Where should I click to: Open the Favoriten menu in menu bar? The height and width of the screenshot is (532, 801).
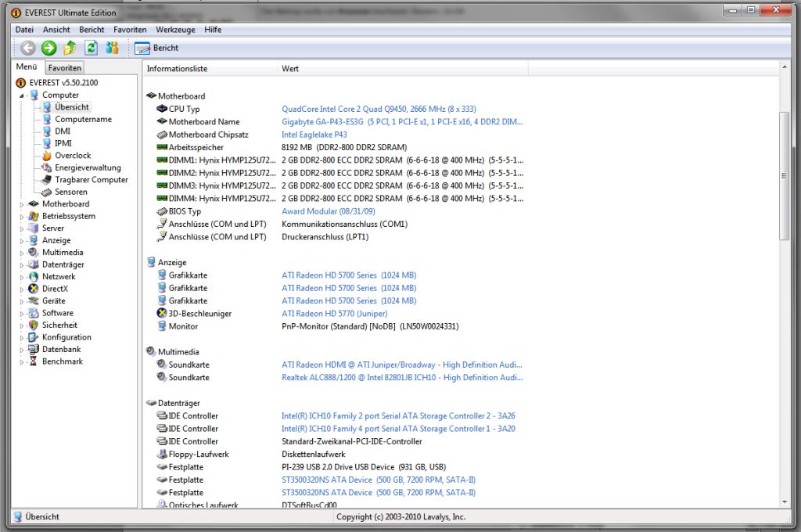click(x=130, y=30)
